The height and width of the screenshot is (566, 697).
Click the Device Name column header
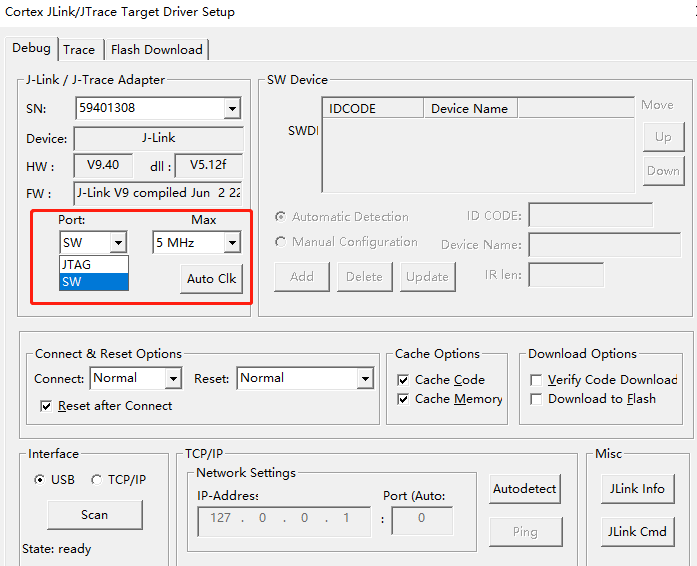(470, 108)
